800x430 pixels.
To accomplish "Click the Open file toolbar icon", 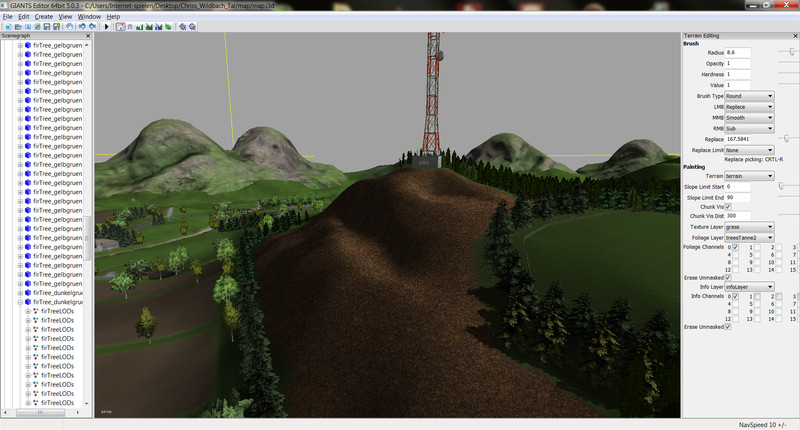I will pyautogui.click(x=18, y=27).
